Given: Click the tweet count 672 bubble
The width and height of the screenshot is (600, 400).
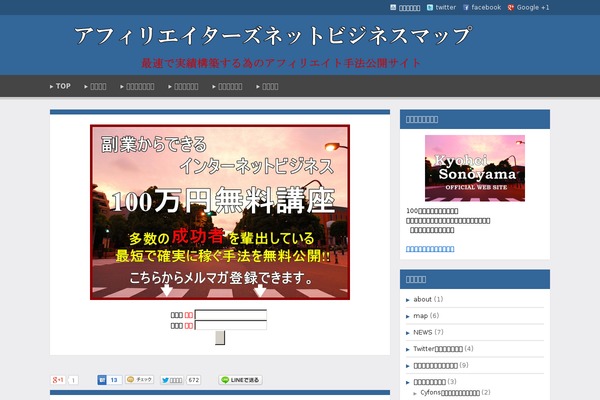Looking at the screenshot, I should (194, 380).
